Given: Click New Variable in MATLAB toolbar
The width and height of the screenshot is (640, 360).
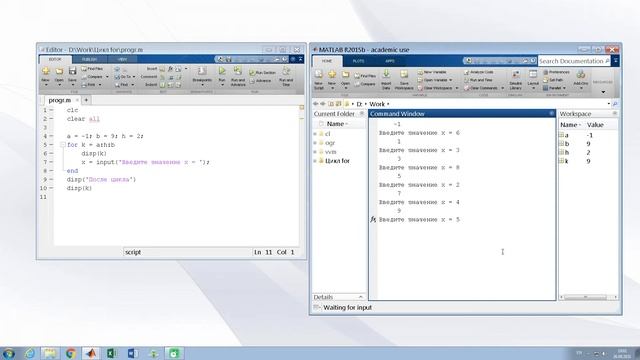Looking at the screenshot, I should pyautogui.click(x=432, y=72).
